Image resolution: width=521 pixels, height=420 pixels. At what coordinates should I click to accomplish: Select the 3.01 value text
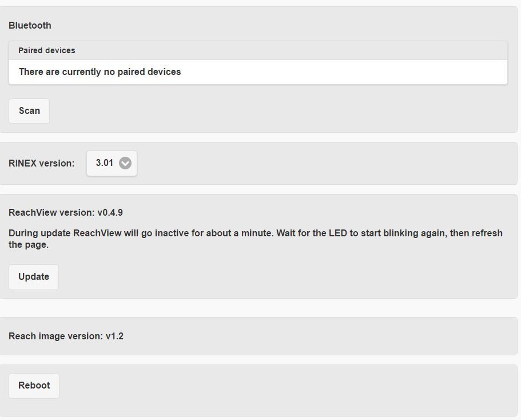(x=104, y=163)
